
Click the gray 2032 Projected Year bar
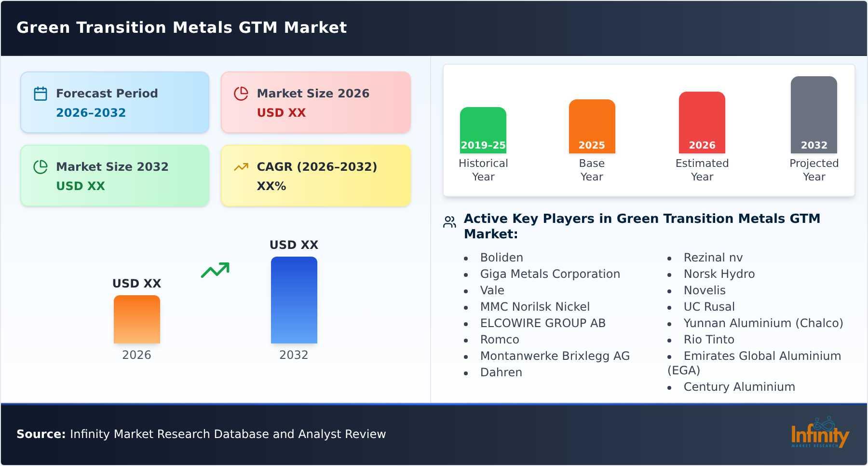pyautogui.click(x=814, y=115)
